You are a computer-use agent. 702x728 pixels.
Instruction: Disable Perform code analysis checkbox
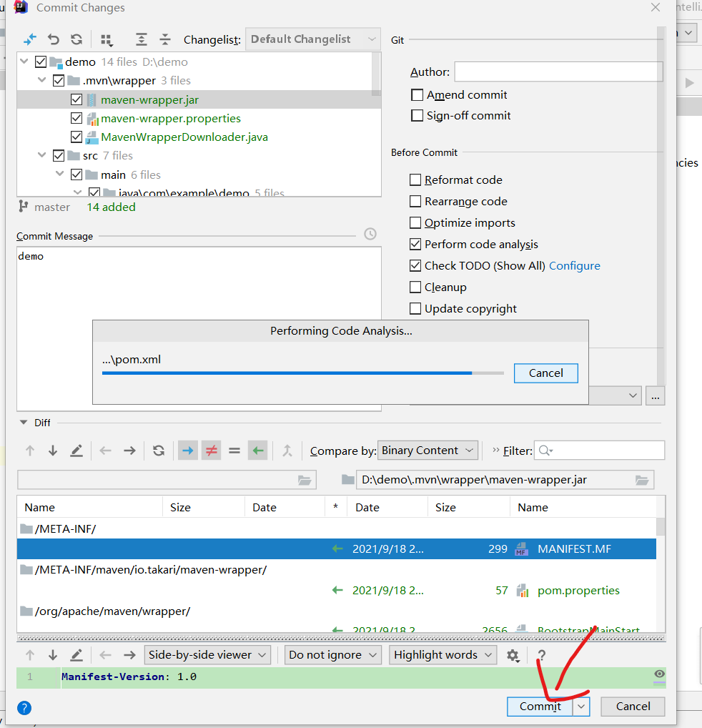(x=415, y=244)
